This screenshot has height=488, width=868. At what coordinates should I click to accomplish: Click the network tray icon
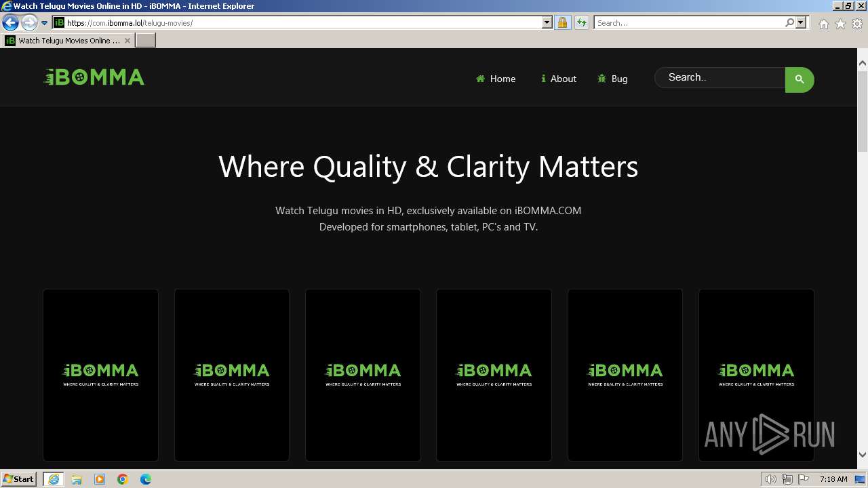[787, 479]
